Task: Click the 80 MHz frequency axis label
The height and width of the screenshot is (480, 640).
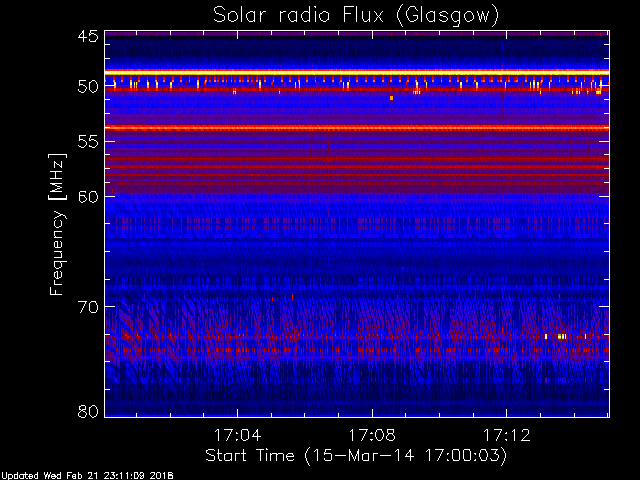Action: 88,411
